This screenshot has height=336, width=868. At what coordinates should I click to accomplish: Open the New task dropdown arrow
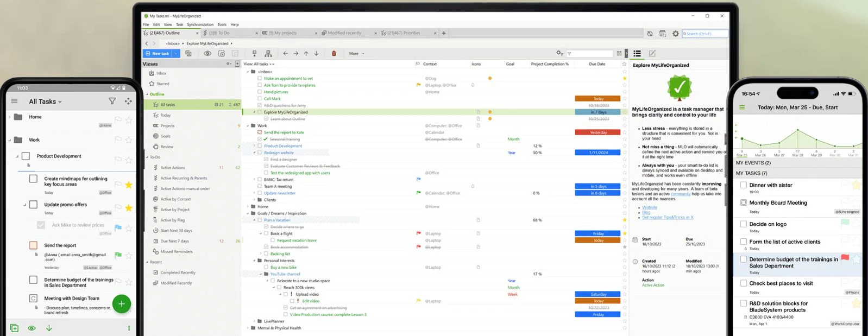[x=176, y=54]
